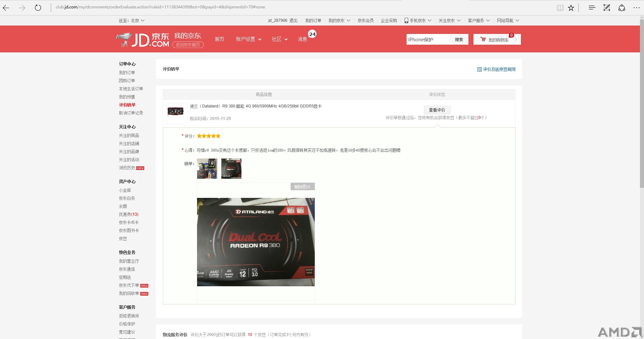This screenshot has height=339, width=644.
Task: Open 我的订单 in top bar
Action: pyautogui.click(x=313, y=20)
